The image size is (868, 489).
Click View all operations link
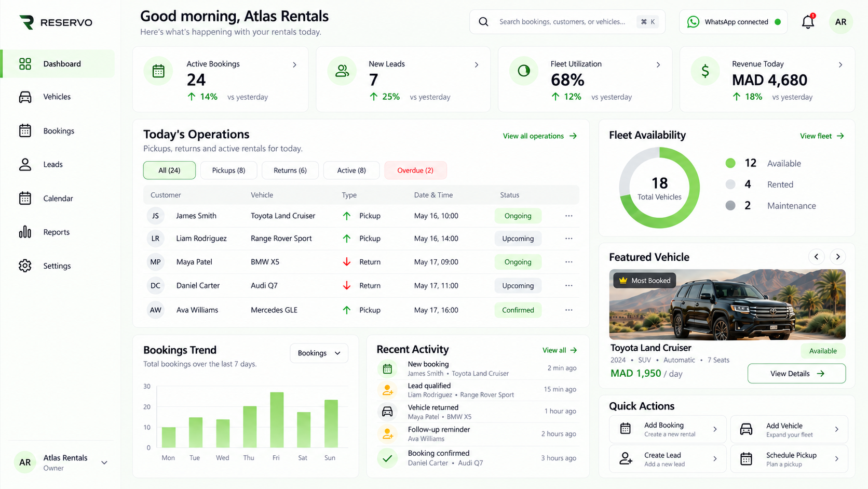click(x=540, y=136)
